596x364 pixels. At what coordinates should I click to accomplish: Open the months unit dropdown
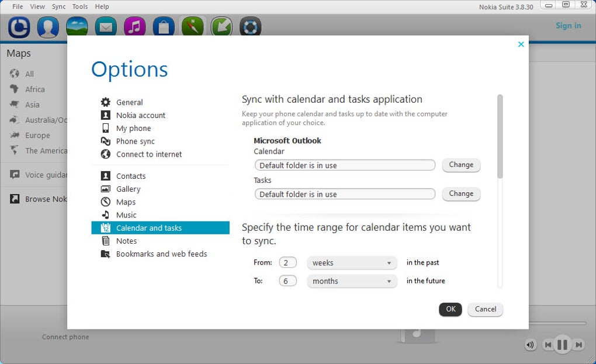point(352,281)
